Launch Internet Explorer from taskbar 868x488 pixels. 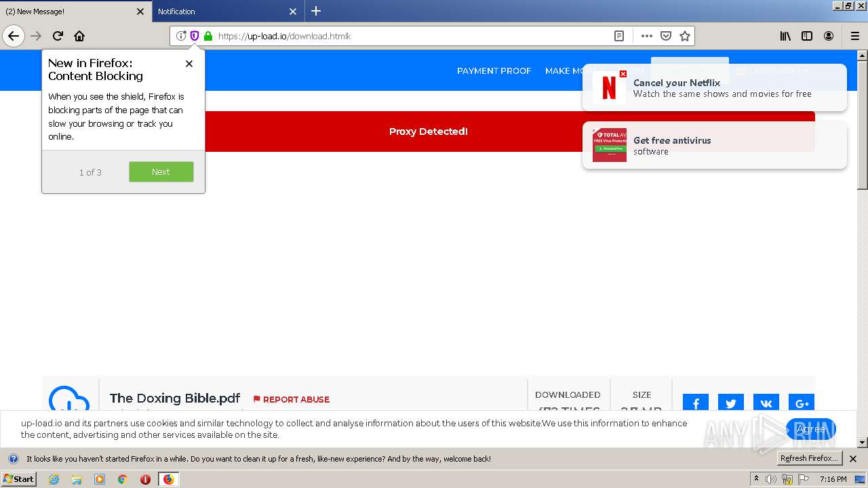[54, 479]
